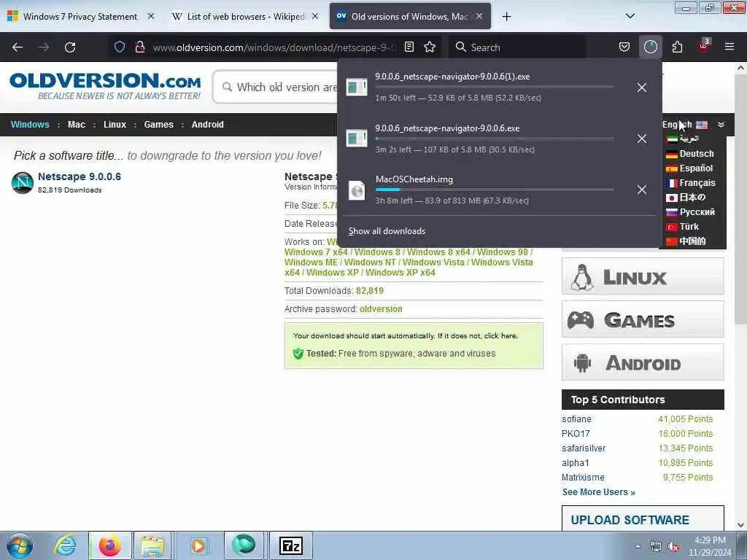Open contributor safarisilver profile link
The width and height of the screenshot is (747, 560).
[x=584, y=448]
